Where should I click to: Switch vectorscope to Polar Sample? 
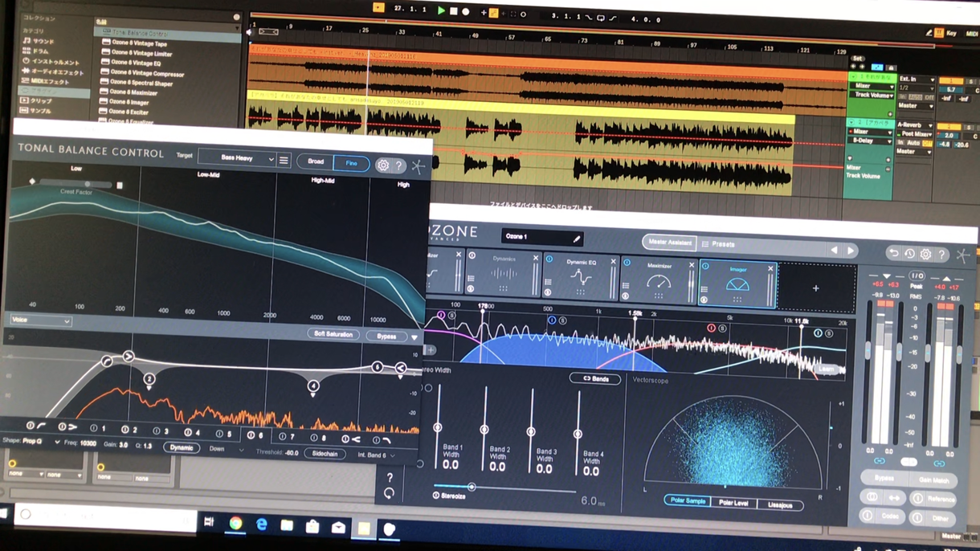[x=688, y=501]
